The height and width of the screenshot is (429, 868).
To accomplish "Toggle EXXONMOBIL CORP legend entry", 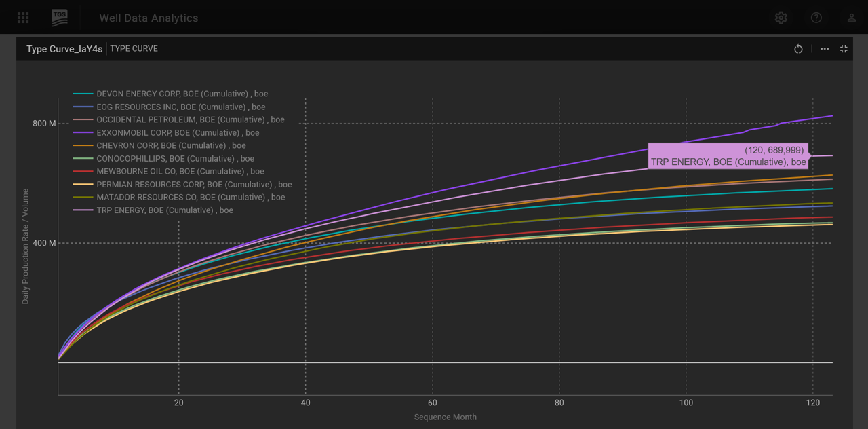I will click(x=166, y=132).
